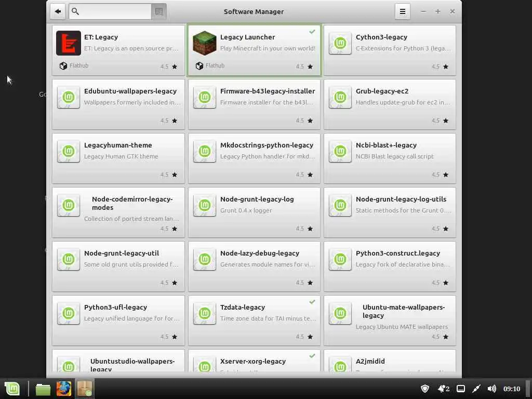Open Ncbi-blast+-legacy title
532x399 pixels.
(x=386, y=145)
